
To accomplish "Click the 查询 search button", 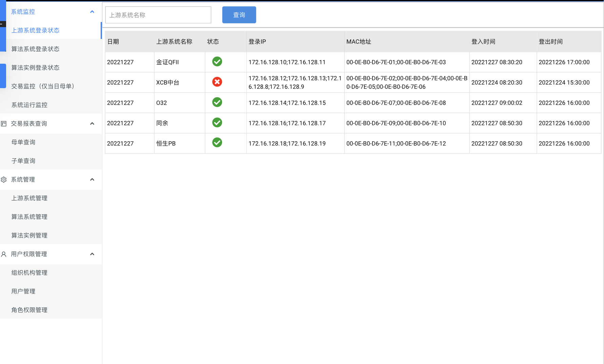I will pyautogui.click(x=239, y=15).
